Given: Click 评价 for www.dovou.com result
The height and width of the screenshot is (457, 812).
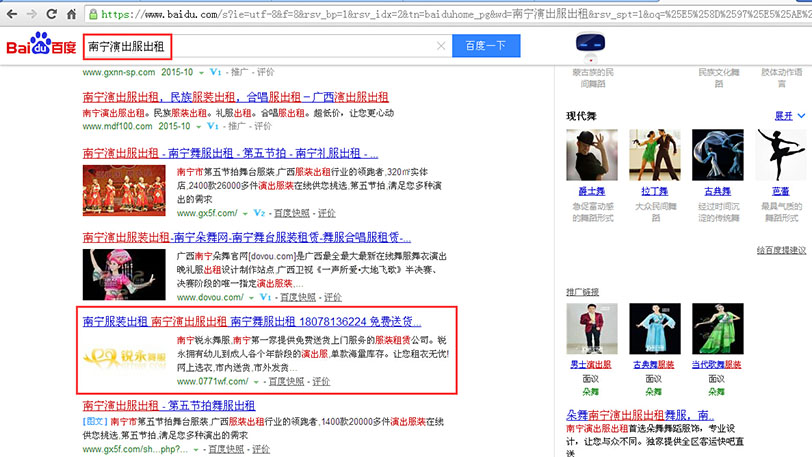Looking at the screenshot, I should pyautogui.click(x=333, y=297).
